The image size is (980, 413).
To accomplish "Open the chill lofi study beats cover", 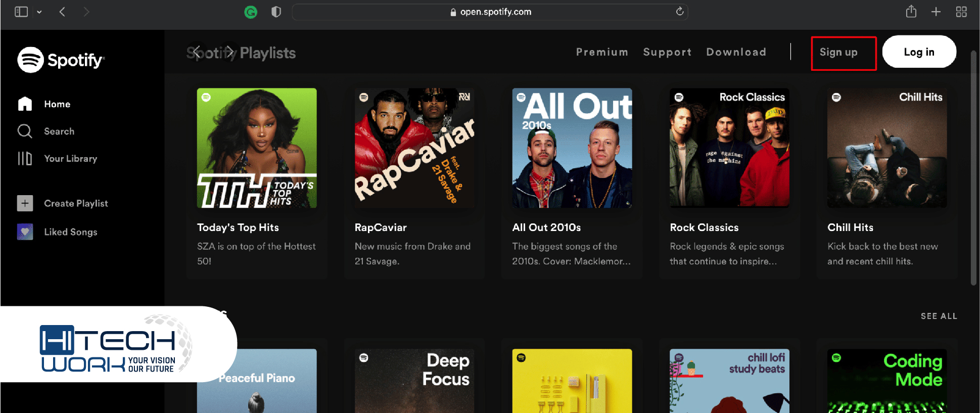I will 730,381.
